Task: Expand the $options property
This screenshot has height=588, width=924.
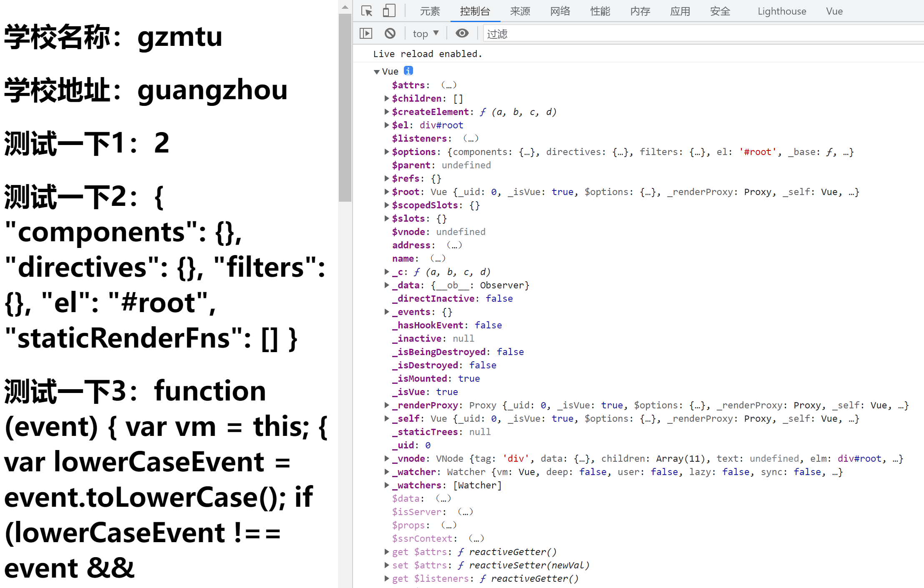Action: coord(386,152)
